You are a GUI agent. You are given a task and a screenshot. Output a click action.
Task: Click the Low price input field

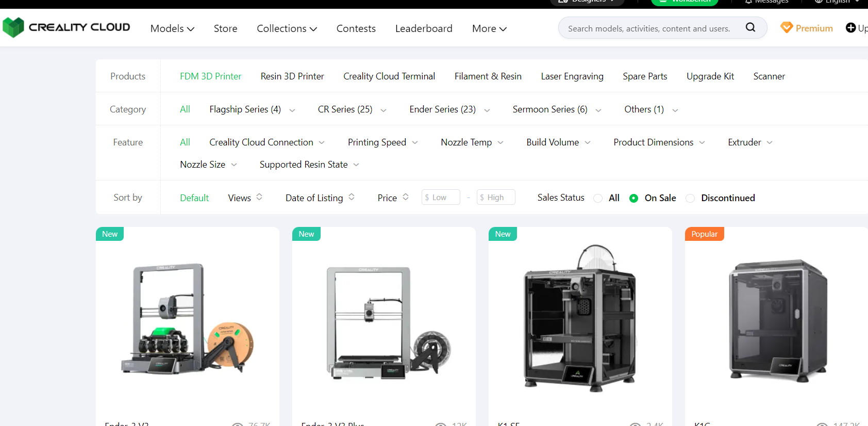441,198
